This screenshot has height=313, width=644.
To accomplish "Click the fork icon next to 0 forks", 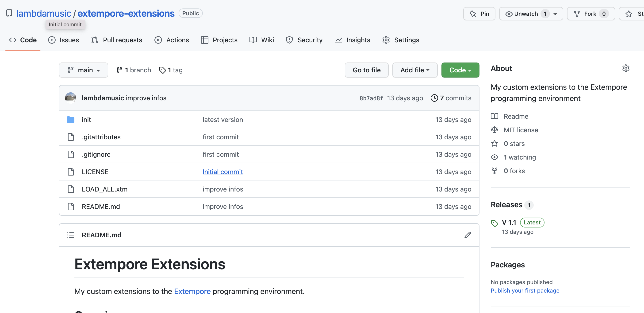I will [x=494, y=171].
